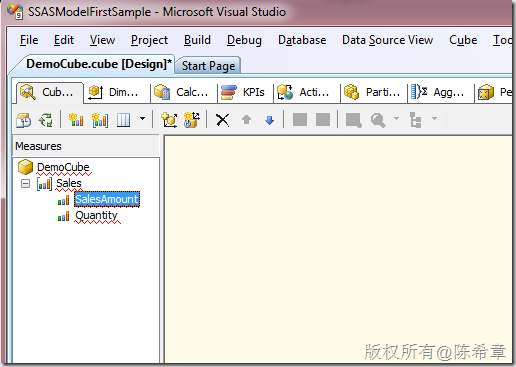Click the Zoom magnifier toolbar icon
516x367 pixels.
click(378, 120)
